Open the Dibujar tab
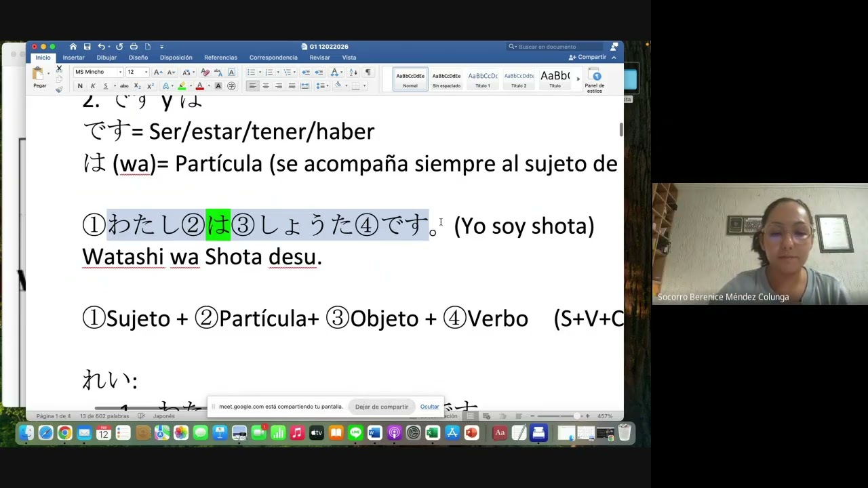868x488 pixels. coord(106,58)
